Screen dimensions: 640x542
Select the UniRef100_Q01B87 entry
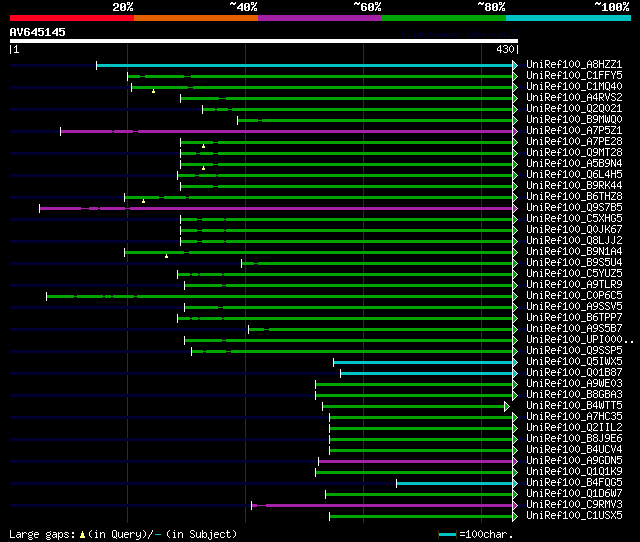[574, 373]
